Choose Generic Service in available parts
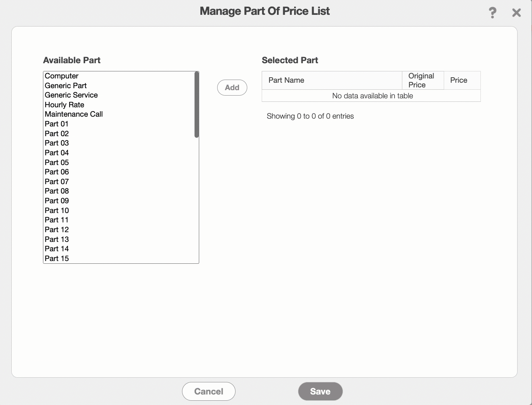Screen dimensions: 532x405 pos(71,95)
